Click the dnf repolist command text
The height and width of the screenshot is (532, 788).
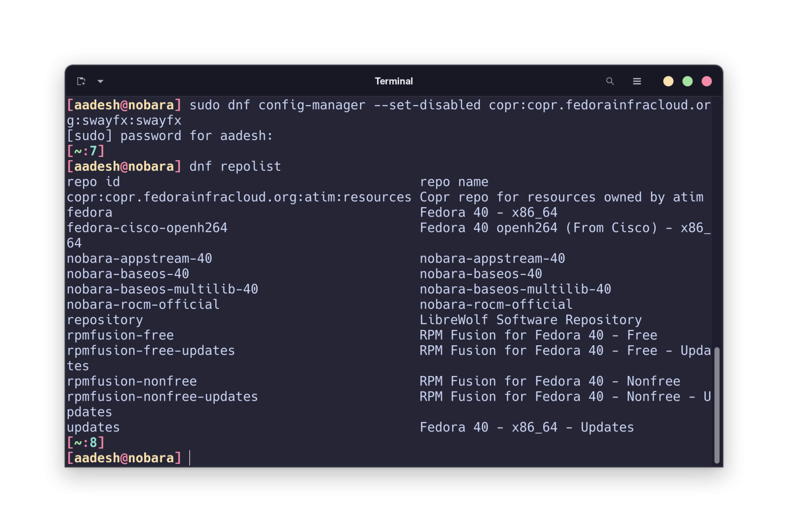[235, 166]
